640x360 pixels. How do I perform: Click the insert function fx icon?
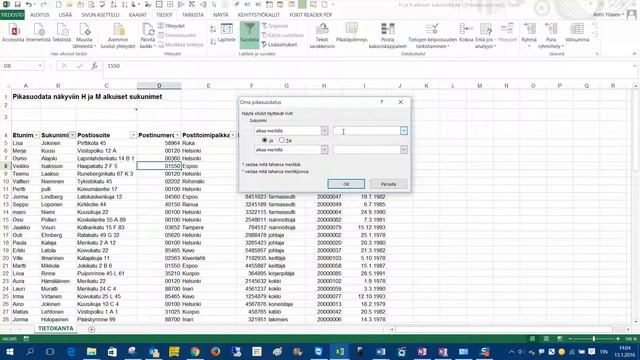point(94,66)
